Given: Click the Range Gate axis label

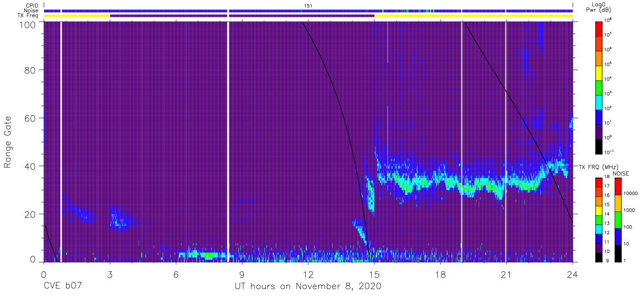Looking at the screenshot, I should 8,142.
